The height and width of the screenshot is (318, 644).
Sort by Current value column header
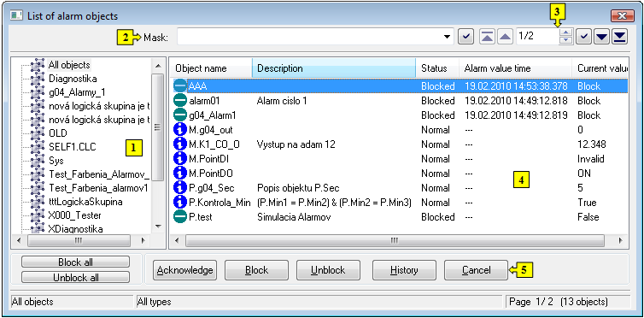600,68
